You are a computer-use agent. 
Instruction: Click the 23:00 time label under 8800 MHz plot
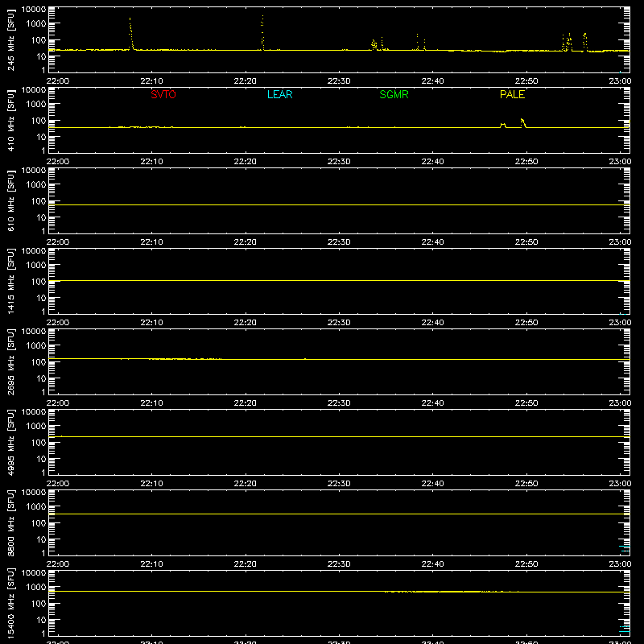pos(620,564)
